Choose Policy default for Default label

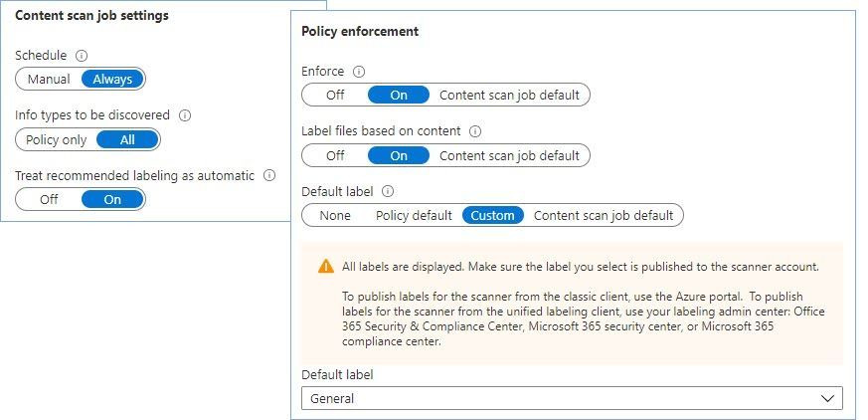[x=414, y=215]
